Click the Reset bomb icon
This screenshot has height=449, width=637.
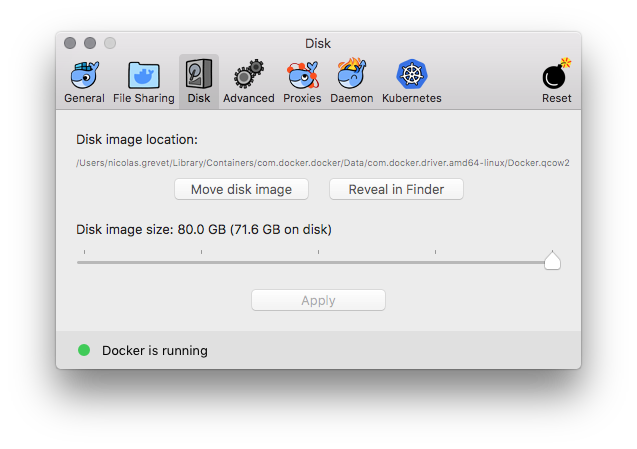pyautogui.click(x=556, y=74)
